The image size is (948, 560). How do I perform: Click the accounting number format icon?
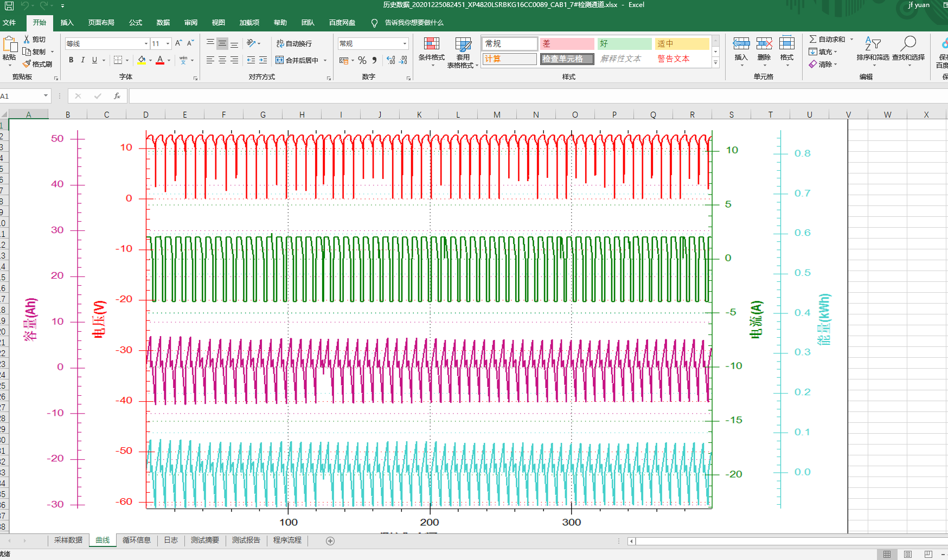pos(344,60)
